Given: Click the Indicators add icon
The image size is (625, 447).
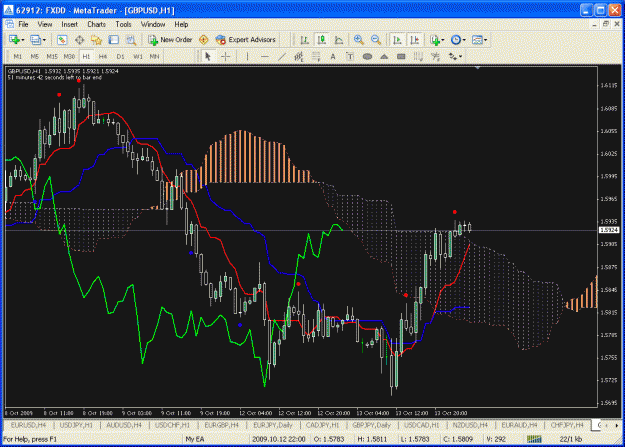Looking at the screenshot, I should 434,39.
